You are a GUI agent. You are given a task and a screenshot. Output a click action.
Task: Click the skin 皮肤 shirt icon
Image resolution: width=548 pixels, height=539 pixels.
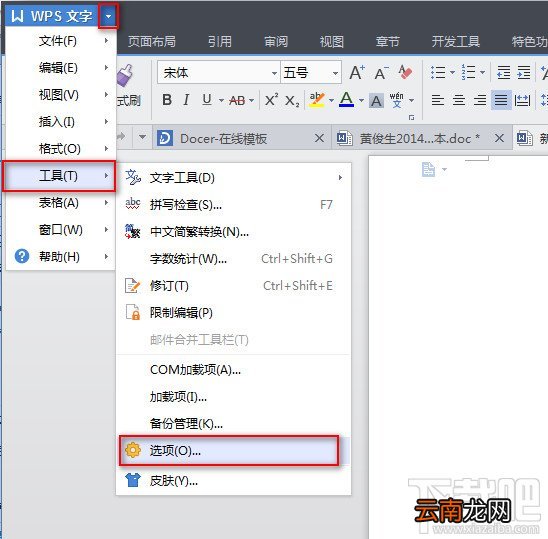click(133, 480)
